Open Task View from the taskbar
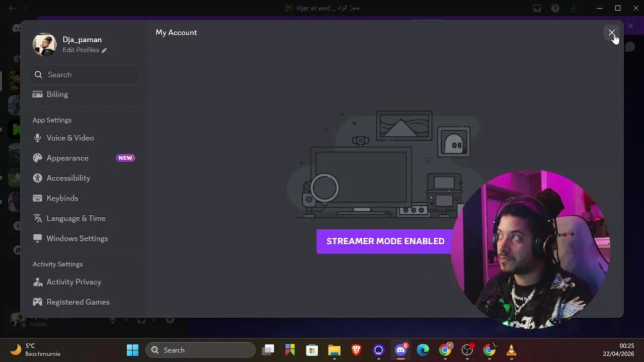This screenshot has height=362, width=644. (x=268, y=350)
